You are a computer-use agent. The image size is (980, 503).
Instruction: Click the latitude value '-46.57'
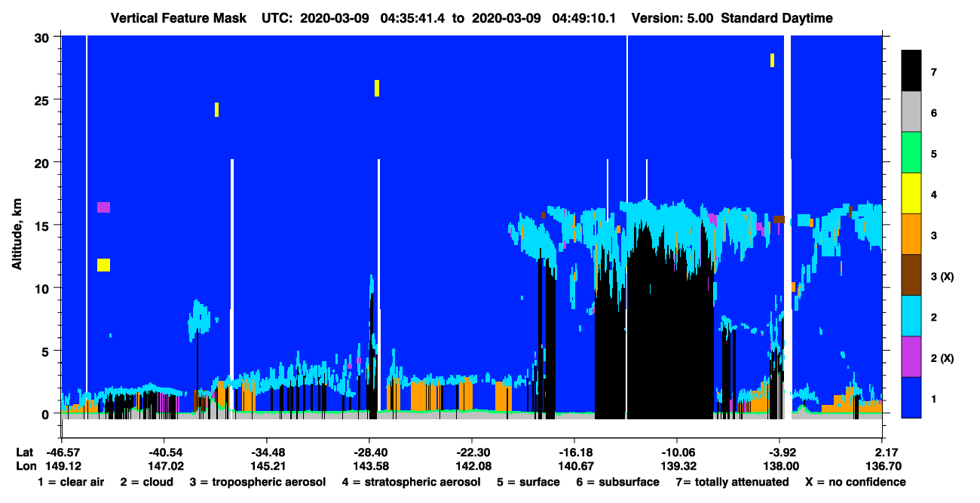click(62, 452)
